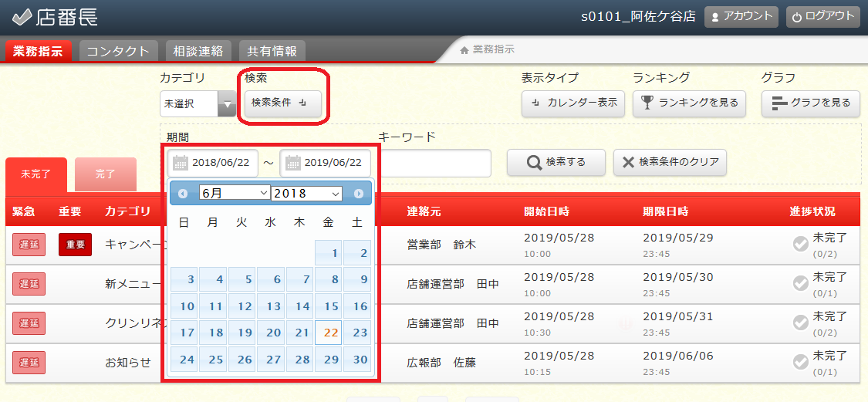
Task: Open the カテゴリ 未選択 dropdown
Action: point(198,103)
